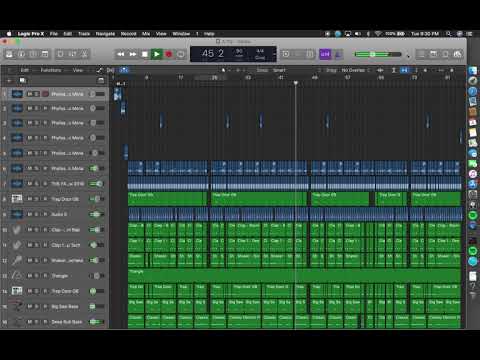Open the Loop Browser button
Screen dimensions: 480x360
pos(446,54)
